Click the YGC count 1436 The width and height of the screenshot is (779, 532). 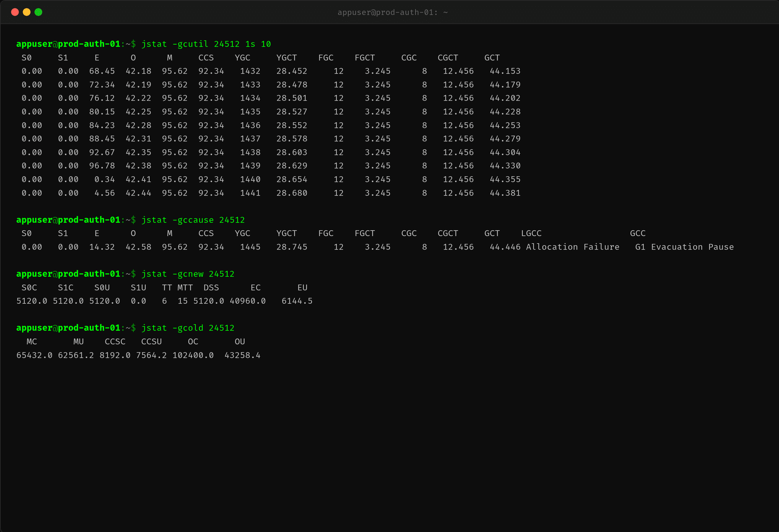coord(250,126)
